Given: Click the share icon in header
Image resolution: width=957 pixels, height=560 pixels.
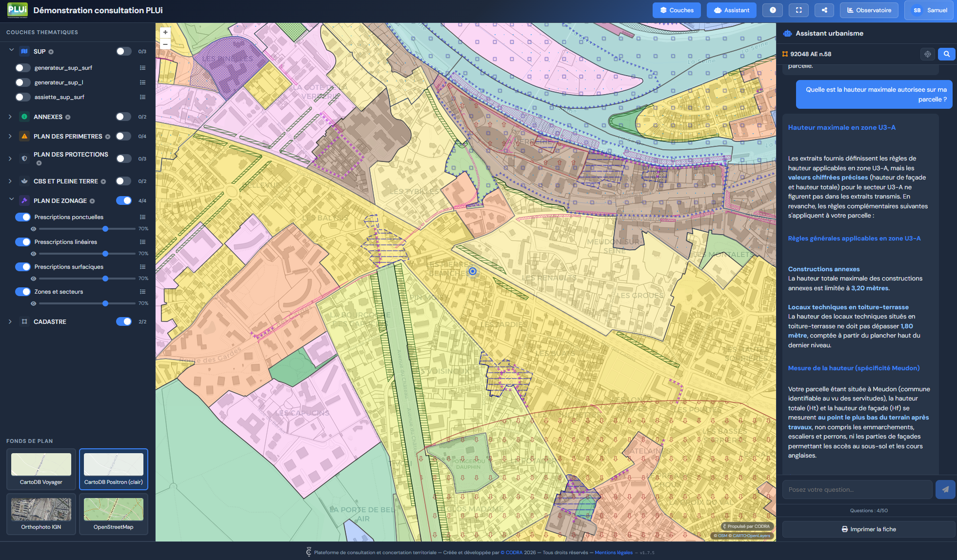Looking at the screenshot, I should tap(824, 10).
